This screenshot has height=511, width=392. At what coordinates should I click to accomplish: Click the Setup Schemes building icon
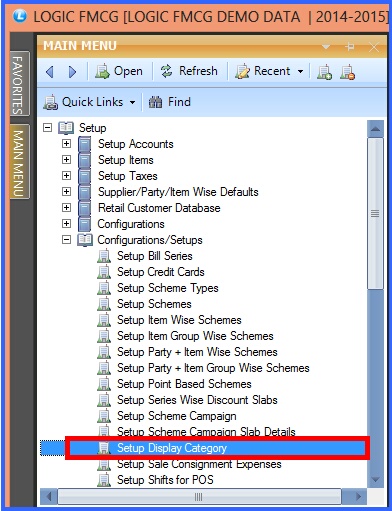[x=104, y=304]
